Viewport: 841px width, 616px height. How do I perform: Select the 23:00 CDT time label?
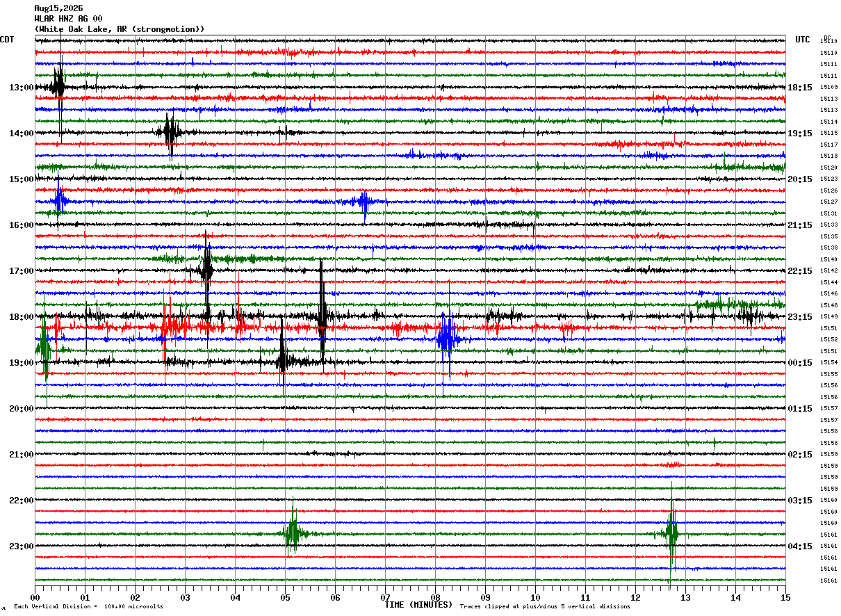pos(21,546)
